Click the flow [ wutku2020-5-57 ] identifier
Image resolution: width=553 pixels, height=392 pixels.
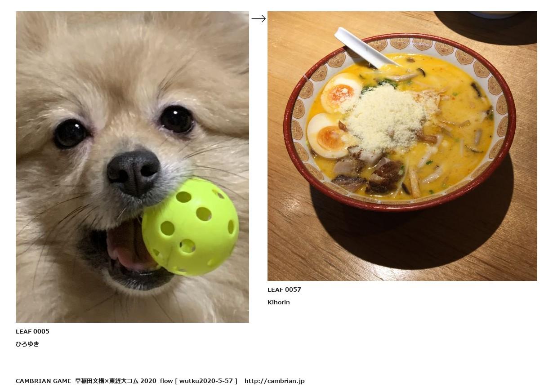click(x=199, y=381)
